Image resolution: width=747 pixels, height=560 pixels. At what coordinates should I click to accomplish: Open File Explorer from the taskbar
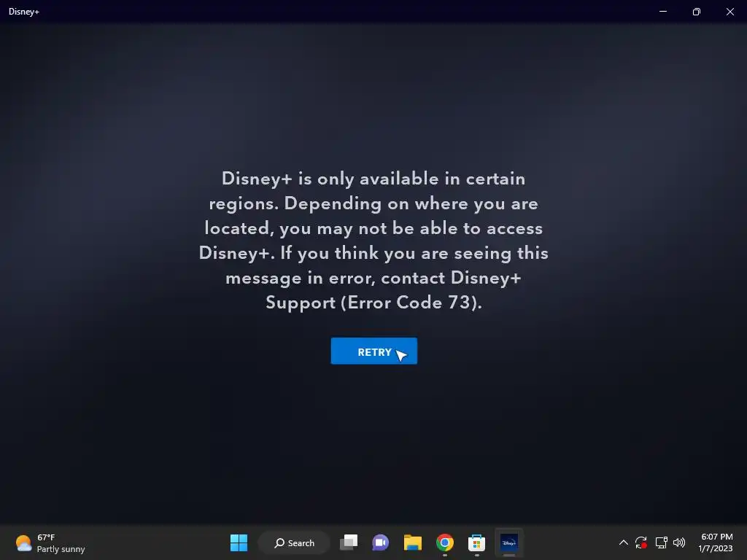[x=413, y=542]
